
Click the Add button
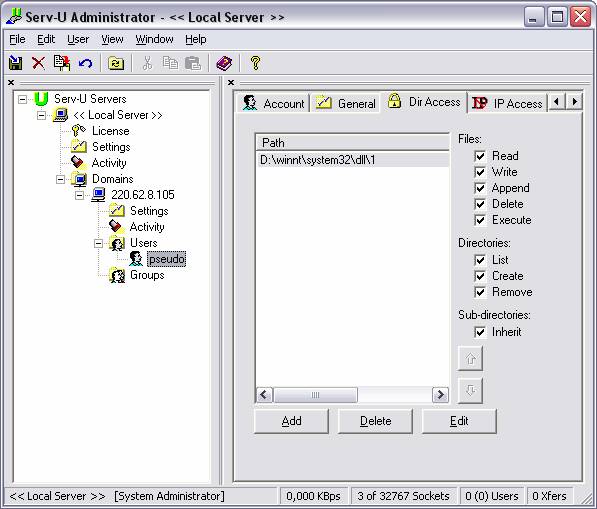291,421
